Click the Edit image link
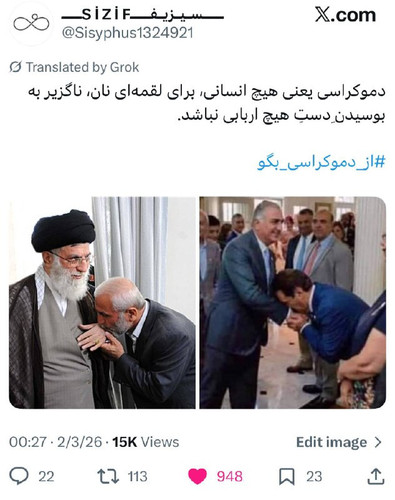This screenshot has height=500, width=395. pyautogui.click(x=331, y=442)
